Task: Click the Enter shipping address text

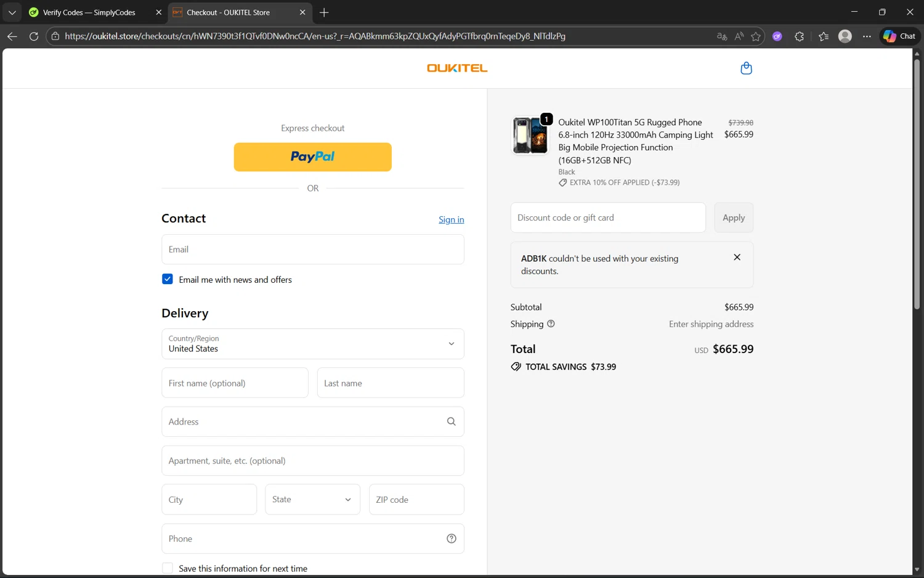Action: (711, 324)
